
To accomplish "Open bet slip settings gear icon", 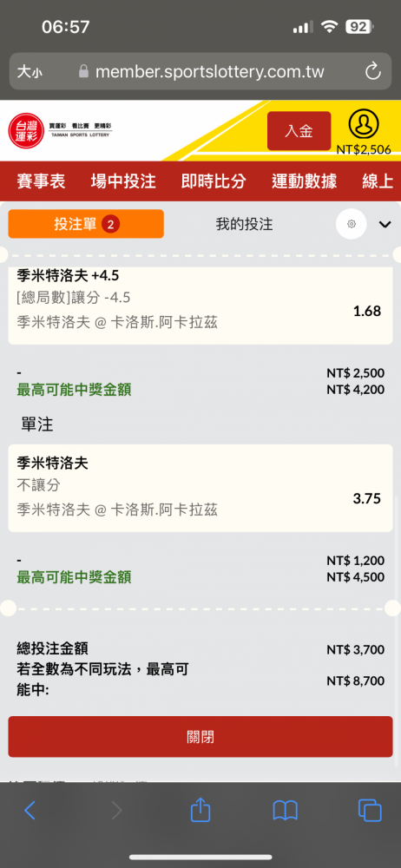I will point(352,224).
